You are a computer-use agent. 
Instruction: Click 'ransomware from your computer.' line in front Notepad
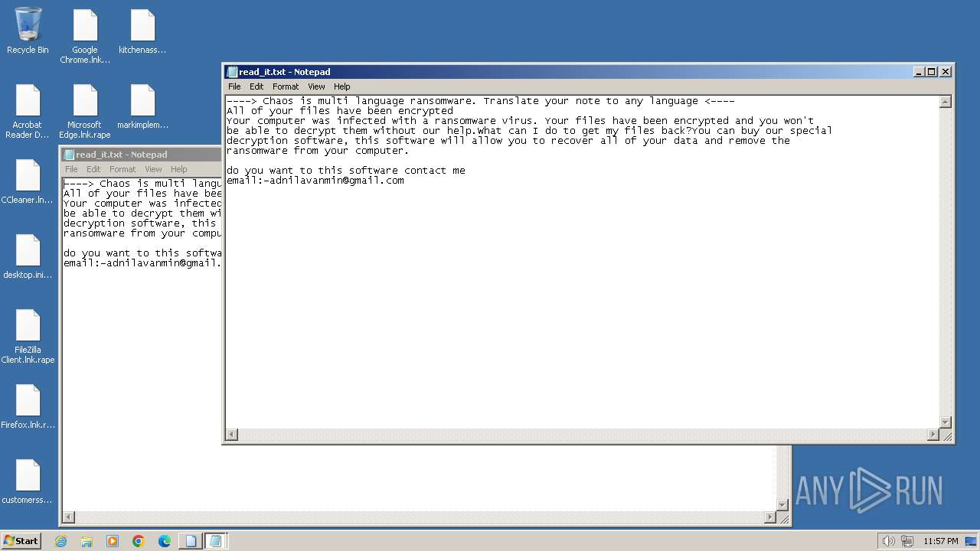(318, 151)
